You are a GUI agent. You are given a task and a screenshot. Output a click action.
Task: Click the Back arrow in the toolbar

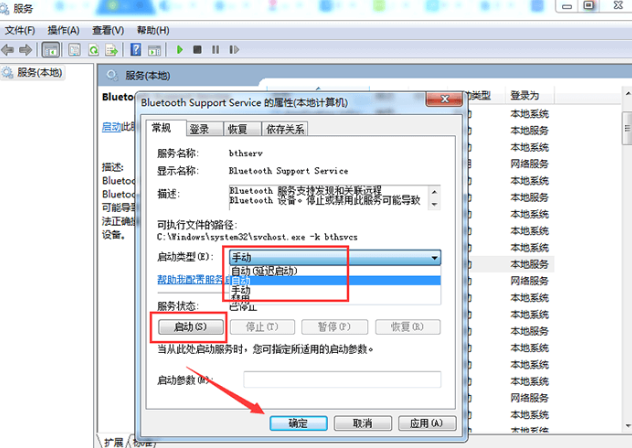(x=8, y=50)
